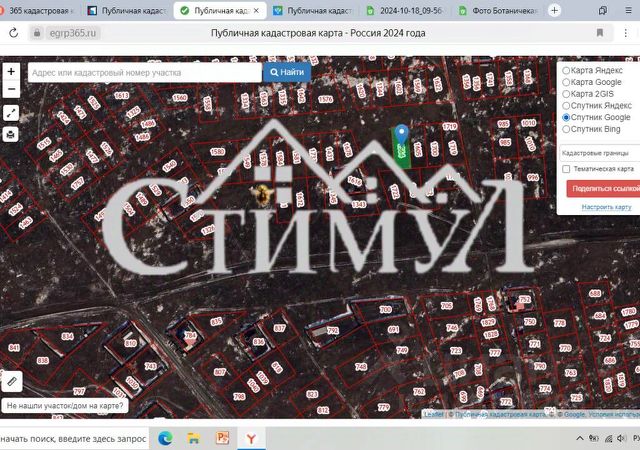Open the Leaflet attribution link
640x450 pixels.
coord(434,414)
